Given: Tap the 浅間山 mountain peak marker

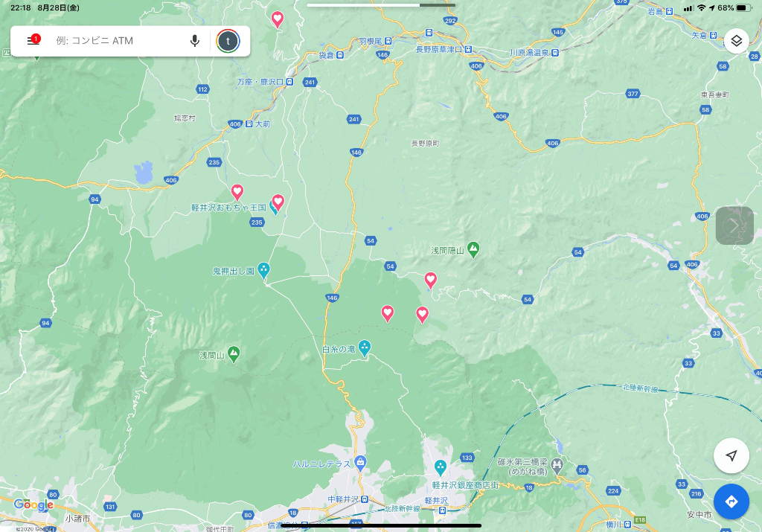Looking at the screenshot, I should 234,354.
